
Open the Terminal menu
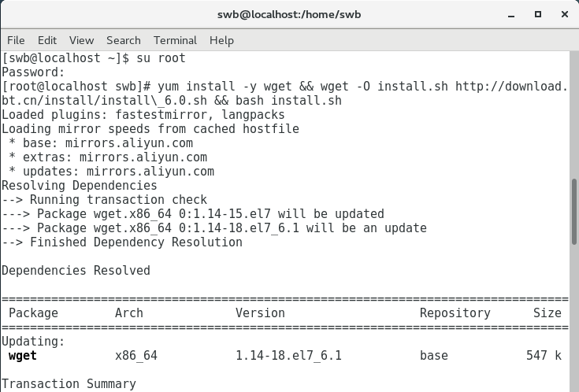(x=175, y=40)
